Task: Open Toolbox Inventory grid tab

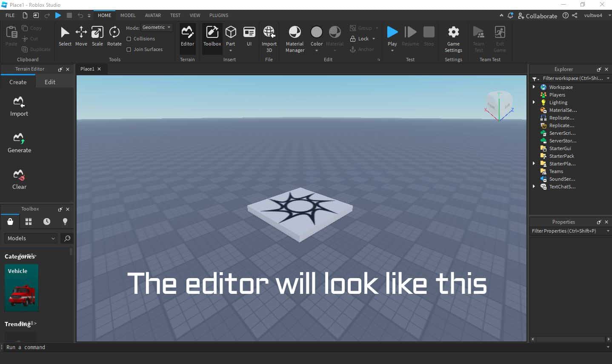Action: click(x=29, y=222)
